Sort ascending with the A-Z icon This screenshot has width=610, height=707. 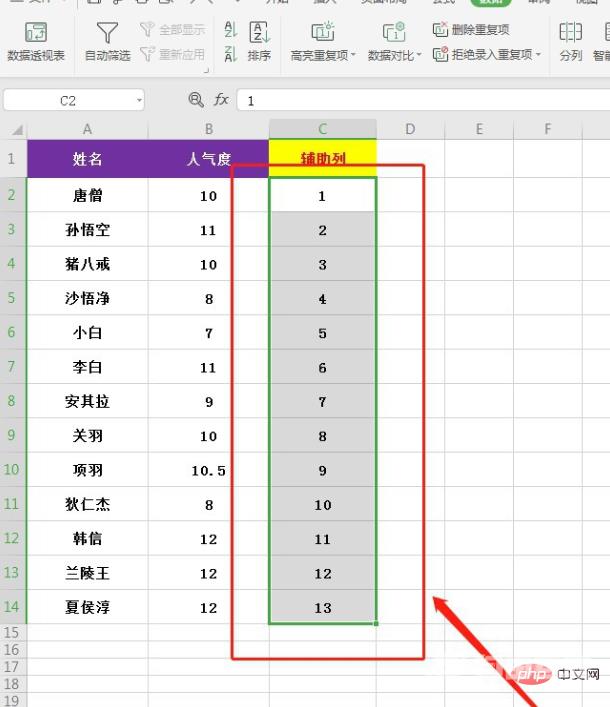point(231,31)
